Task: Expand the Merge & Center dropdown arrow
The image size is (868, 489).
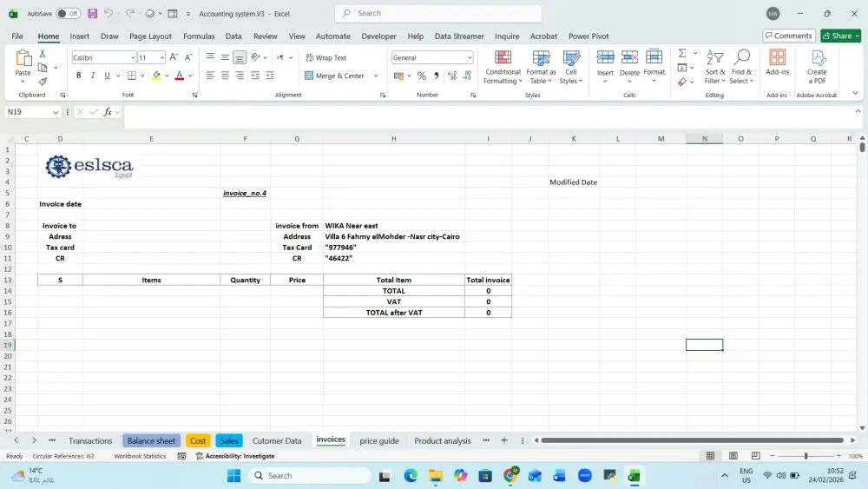Action: [376, 76]
